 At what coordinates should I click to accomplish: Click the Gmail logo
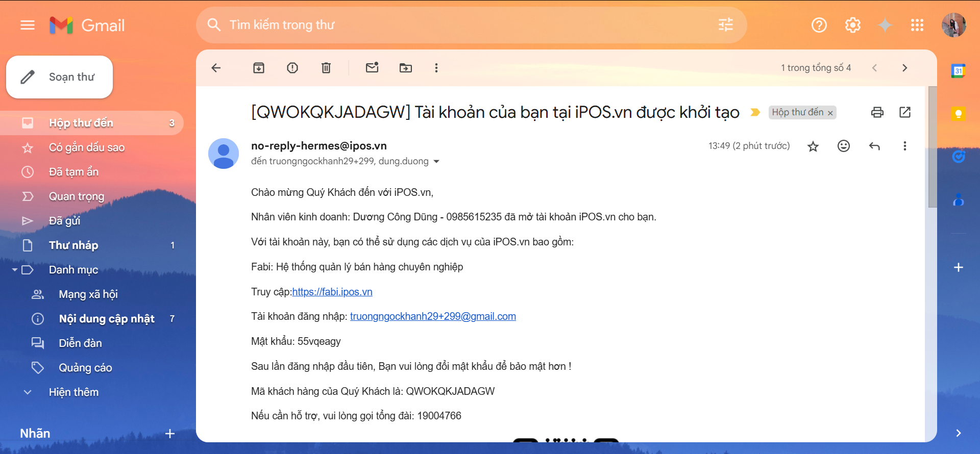87,25
